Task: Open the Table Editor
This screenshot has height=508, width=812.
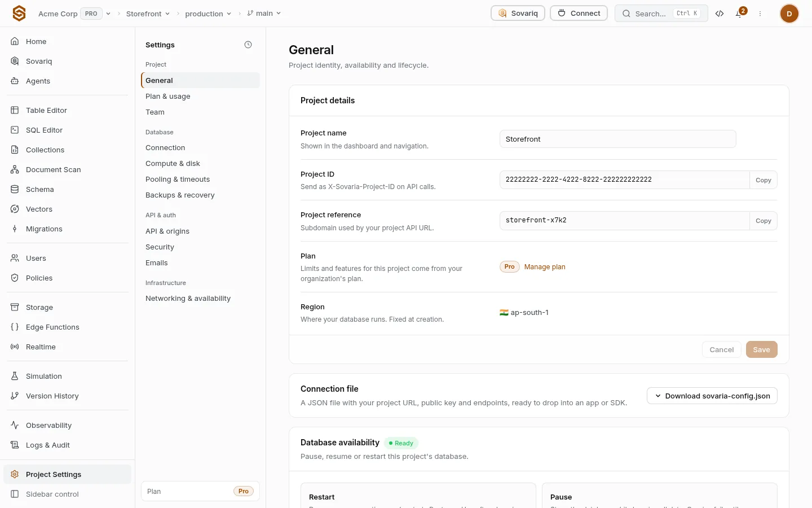Action: [68, 110]
